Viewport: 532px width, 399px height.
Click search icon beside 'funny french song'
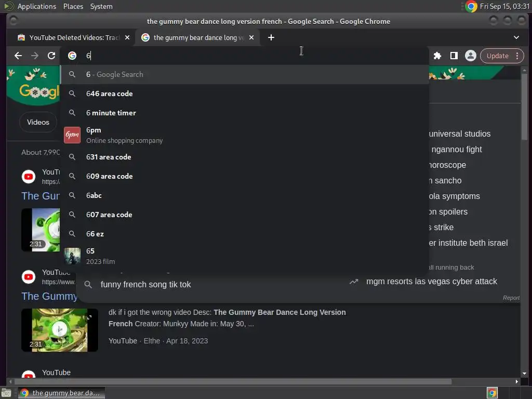[x=88, y=284]
